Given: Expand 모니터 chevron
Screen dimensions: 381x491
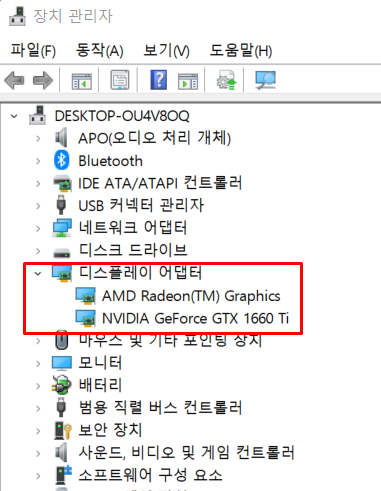Looking at the screenshot, I should click(x=38, y=363).
